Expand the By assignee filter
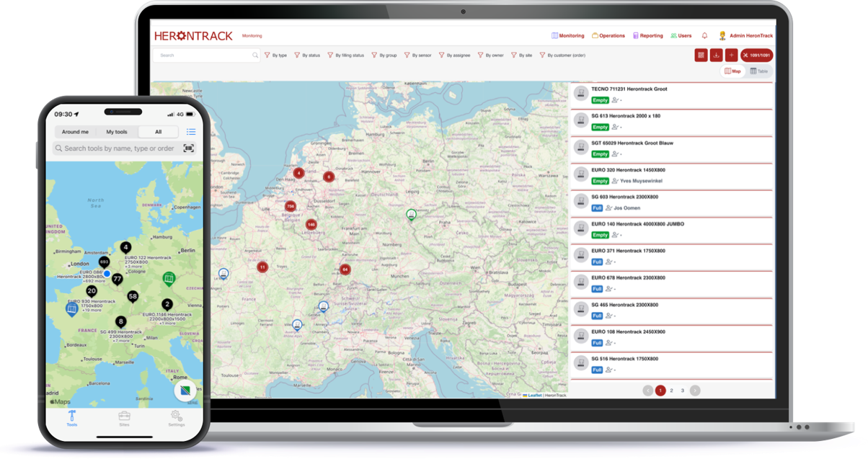The height and width of the screenshot is (459, 868). coord(454,55)
